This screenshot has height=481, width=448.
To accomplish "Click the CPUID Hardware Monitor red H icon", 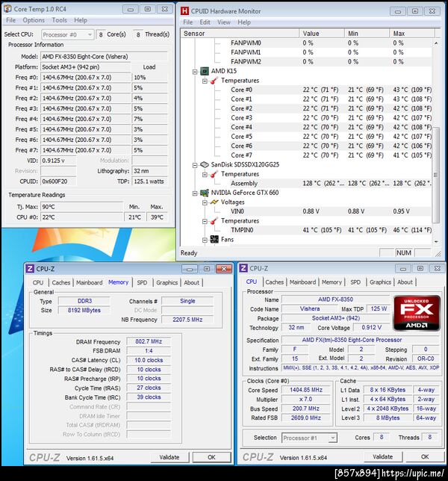I will coord(184,11).
